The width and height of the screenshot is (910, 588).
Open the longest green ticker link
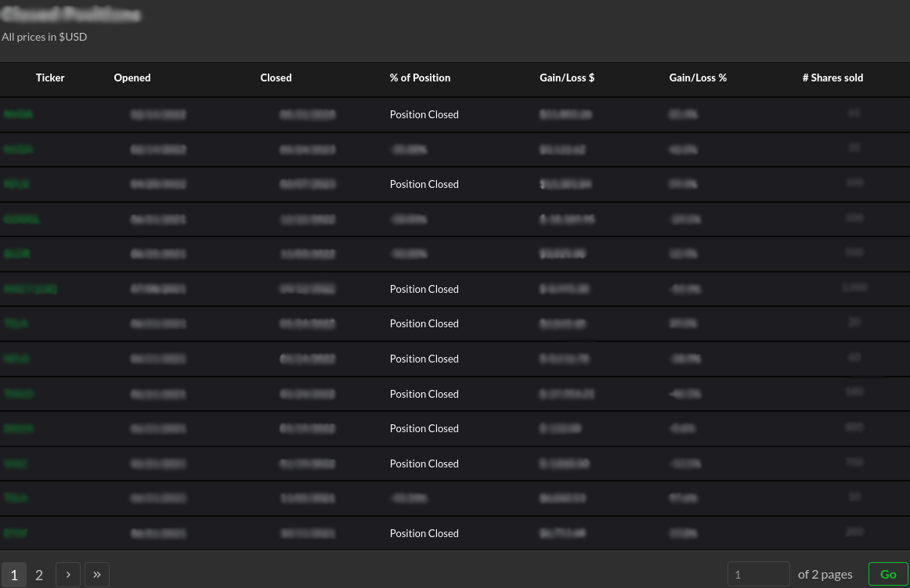31,289
